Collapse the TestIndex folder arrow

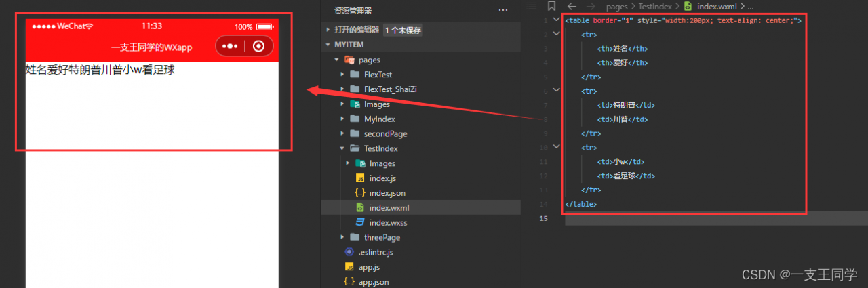point(342,148)
